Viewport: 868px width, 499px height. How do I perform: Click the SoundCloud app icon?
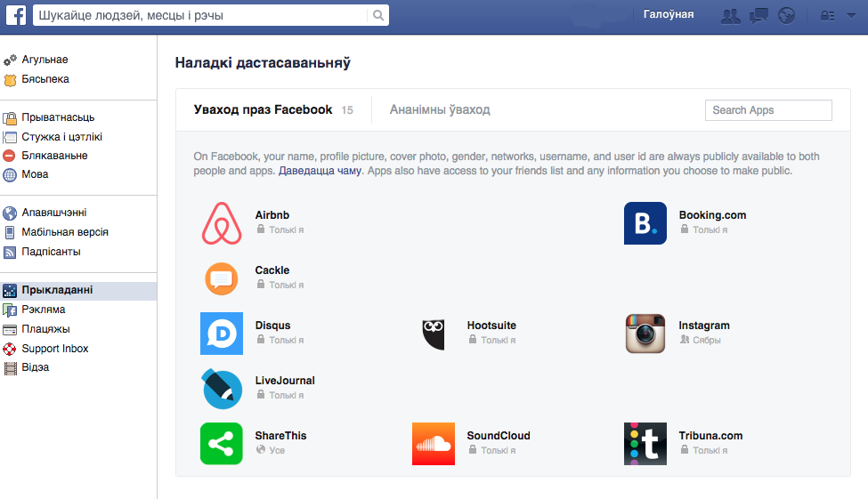(434, 444)
